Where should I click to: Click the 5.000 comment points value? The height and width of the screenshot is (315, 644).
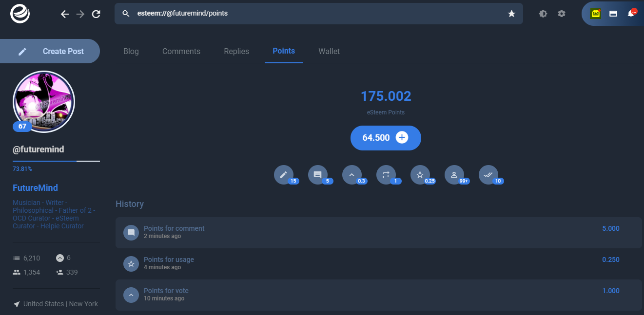pyautogui.click(x=611, y=228)
